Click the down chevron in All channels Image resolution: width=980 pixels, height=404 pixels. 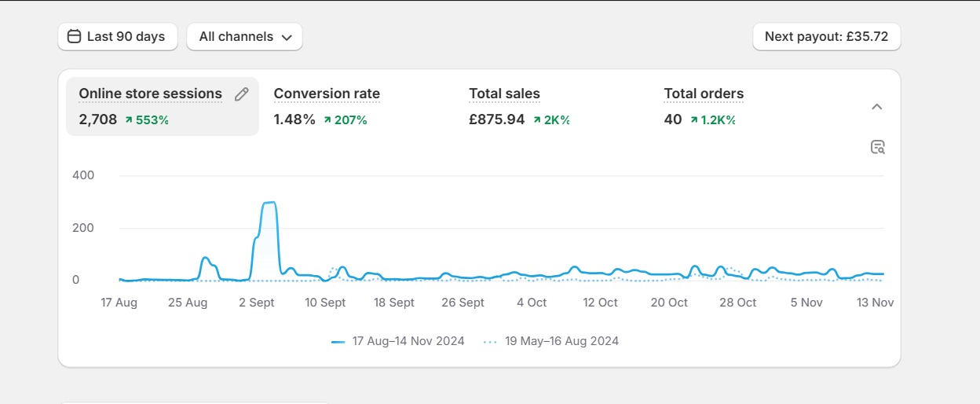pos(287,37)
